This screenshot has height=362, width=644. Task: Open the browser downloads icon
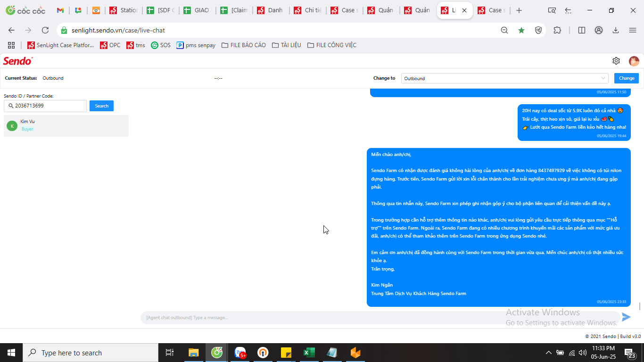pos(616,30)
